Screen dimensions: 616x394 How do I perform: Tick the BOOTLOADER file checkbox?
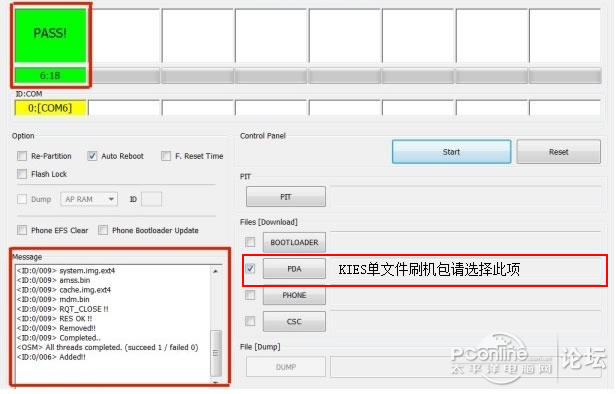pyautogui.click(x=250, y=242)
